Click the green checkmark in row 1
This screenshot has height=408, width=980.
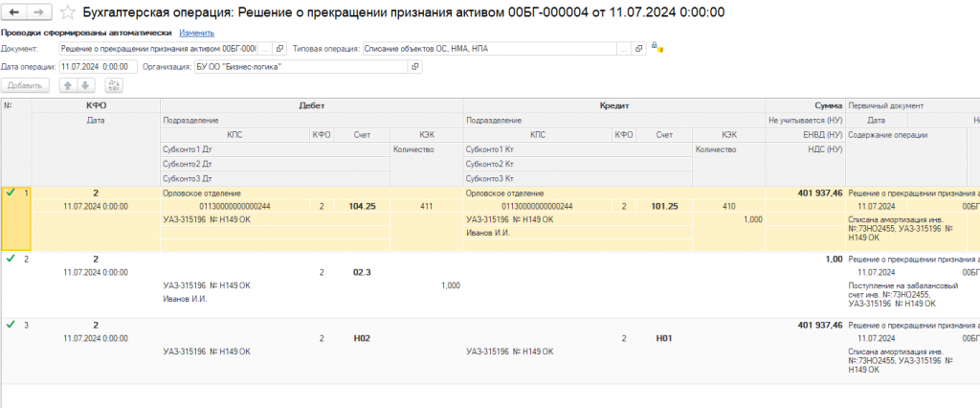tap(10, 193)
